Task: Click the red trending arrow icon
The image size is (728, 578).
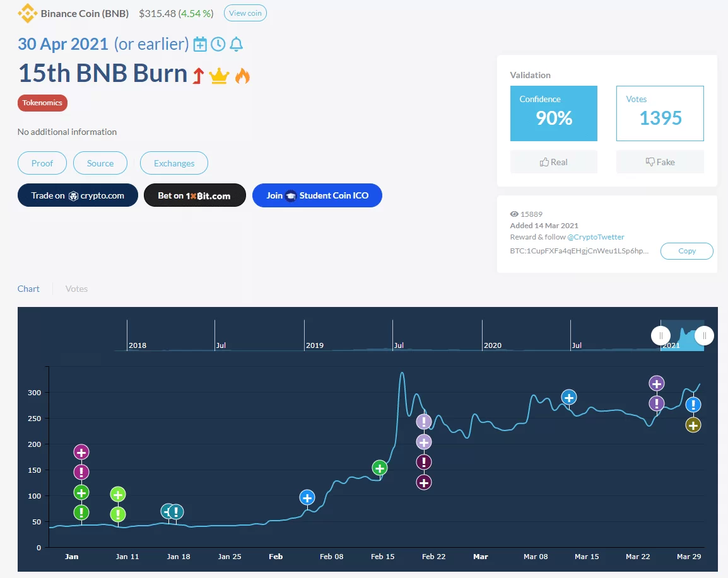Action: [198, 76]
